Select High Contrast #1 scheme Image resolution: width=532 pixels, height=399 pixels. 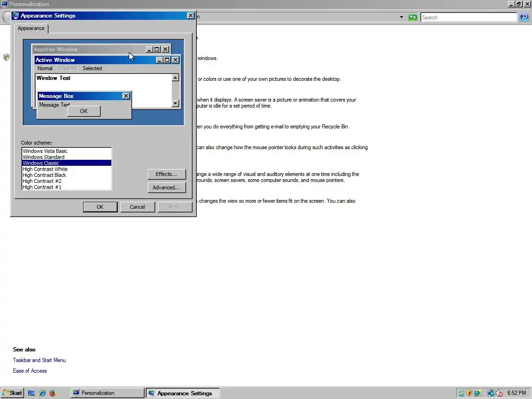pyautogui.click(x=66, y=187)
